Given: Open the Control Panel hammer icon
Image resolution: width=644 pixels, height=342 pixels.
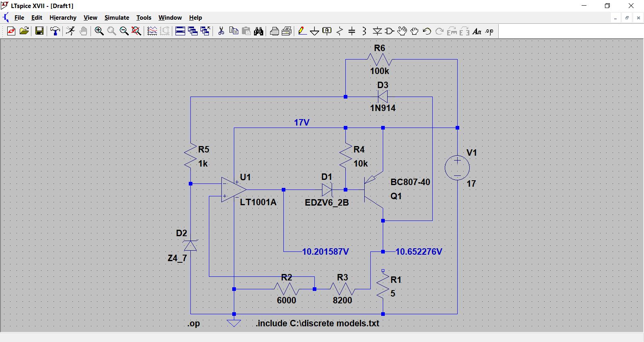Looking at the screenshot, I should point(55,31).
